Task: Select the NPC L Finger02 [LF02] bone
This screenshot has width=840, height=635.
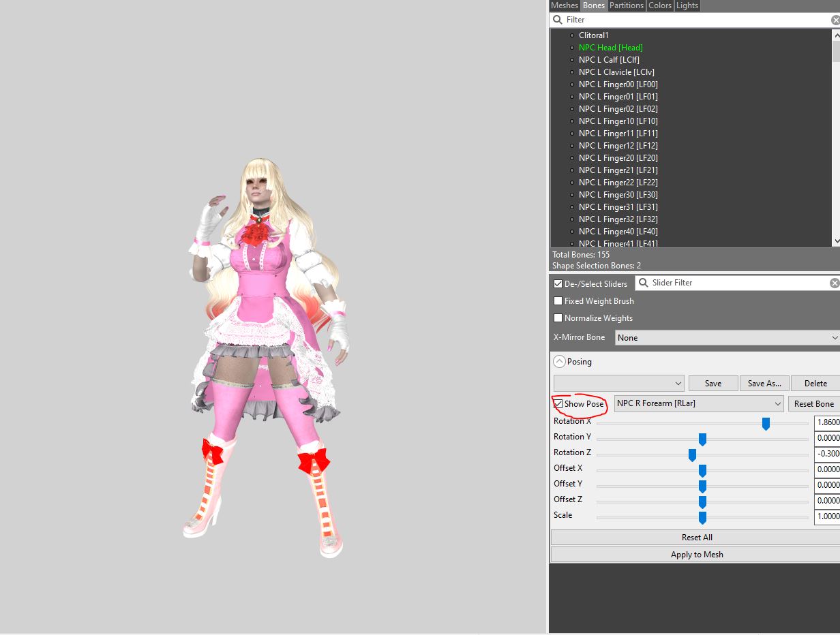Action: pyautogui.click(x=618, y=109)
